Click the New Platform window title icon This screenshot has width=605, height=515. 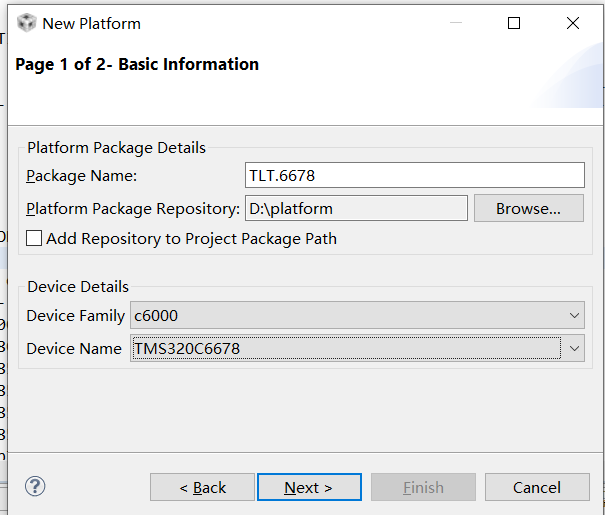point(26,23)
